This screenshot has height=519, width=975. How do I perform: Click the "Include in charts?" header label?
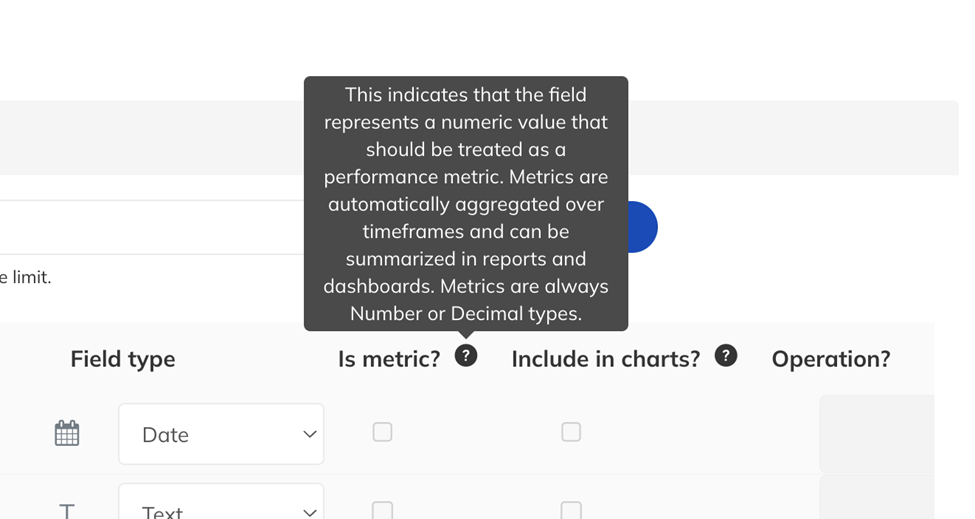606,359
